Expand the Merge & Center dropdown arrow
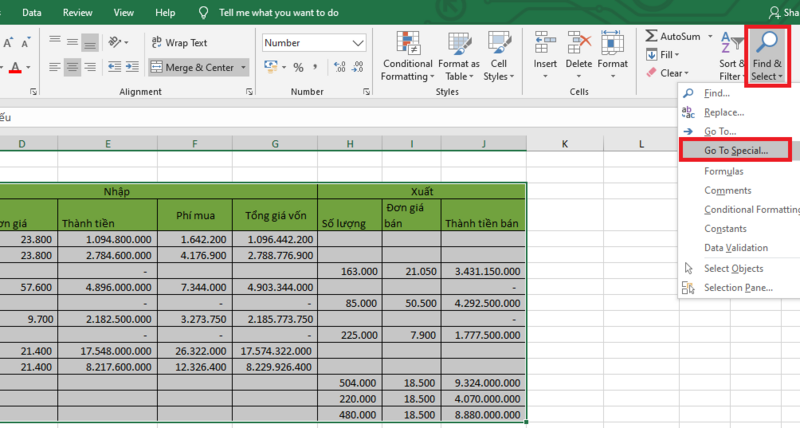This screenshot has height=428, width=800. [x=245, y=68]
